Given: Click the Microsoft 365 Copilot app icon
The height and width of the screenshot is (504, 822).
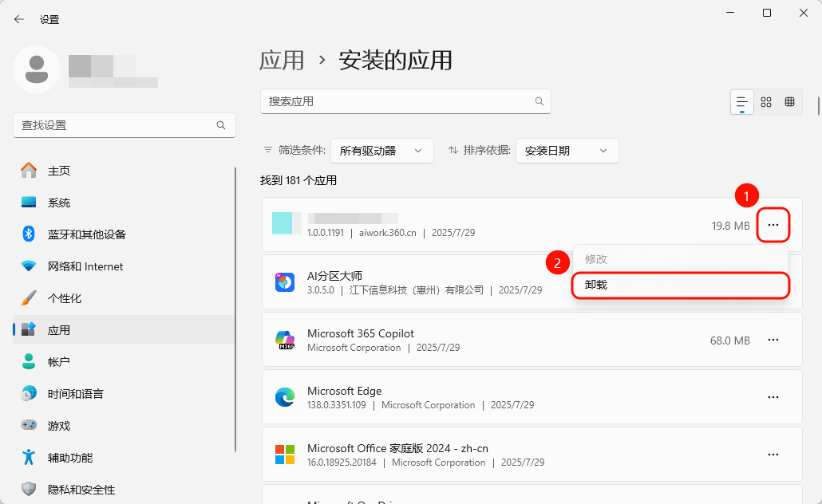Looking at the screenshot, I should point(285,340).
